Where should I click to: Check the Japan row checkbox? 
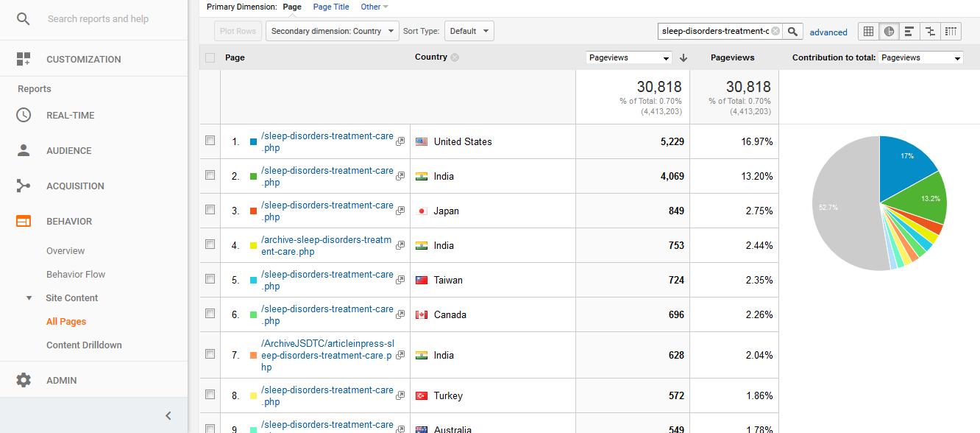click(x=210, y=209)
